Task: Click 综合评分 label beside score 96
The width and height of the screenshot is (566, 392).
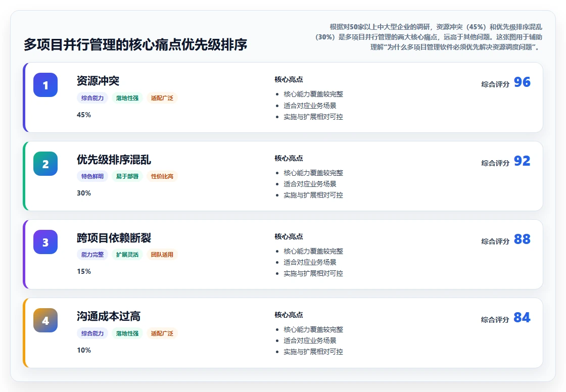Action: coord(495,84)
